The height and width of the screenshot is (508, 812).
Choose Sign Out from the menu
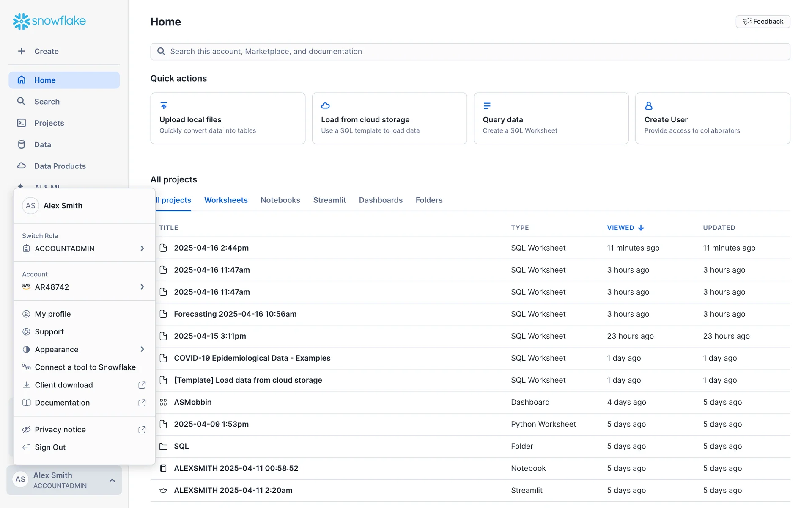(x=50, y=447)
